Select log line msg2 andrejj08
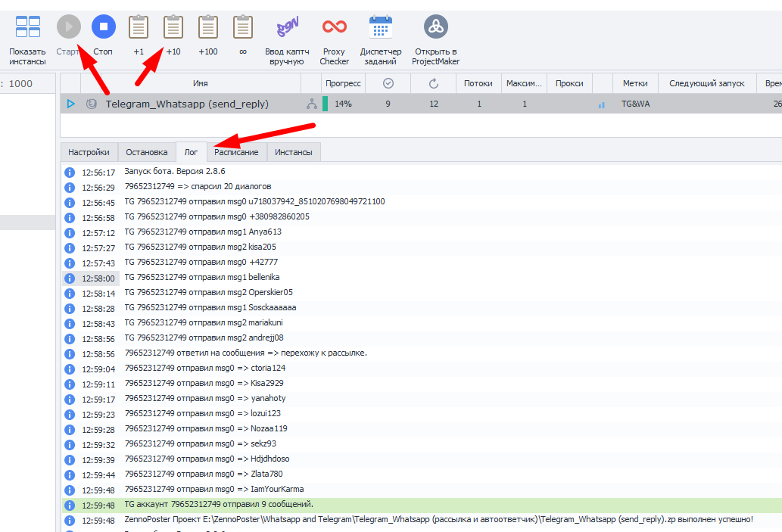Viewport: 782px width, 532px height. (x=204, y=338)
